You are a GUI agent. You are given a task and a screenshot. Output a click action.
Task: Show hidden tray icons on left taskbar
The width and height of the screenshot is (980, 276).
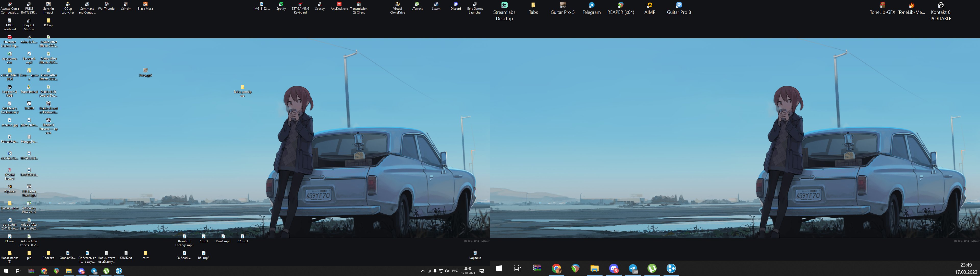pyautogui.click(x=423, y=271)
